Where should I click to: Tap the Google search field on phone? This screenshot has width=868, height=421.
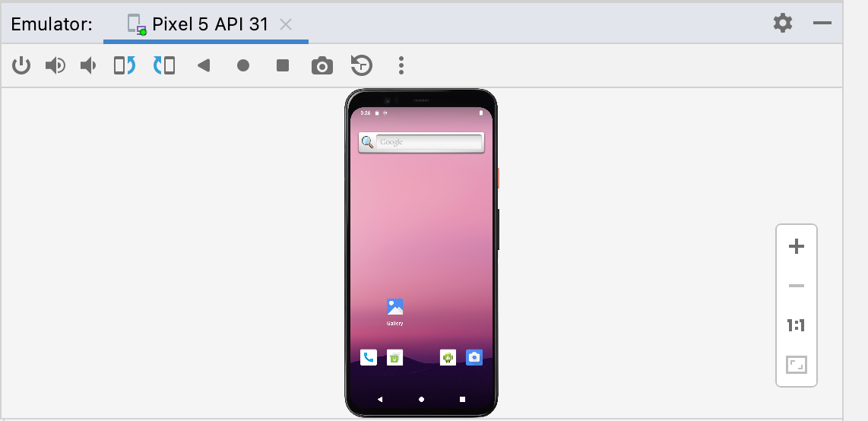429,142
